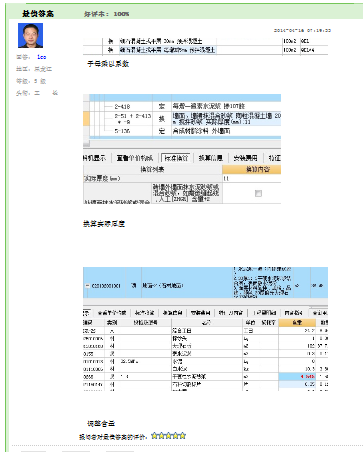Click the timestamp at the top right
Screen dimensions: 363x452
click(302, 30)
